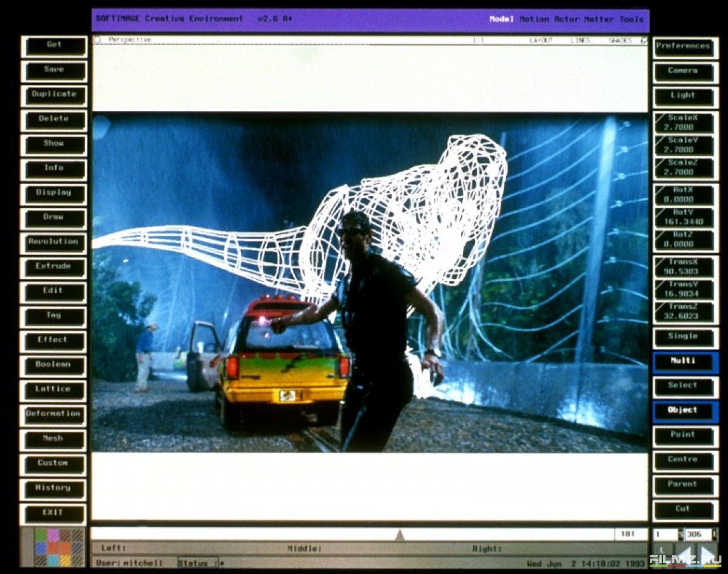Pick the yellow swatch in the palette
This screenshot has width=728, height=574.
(x=65, y=561)
